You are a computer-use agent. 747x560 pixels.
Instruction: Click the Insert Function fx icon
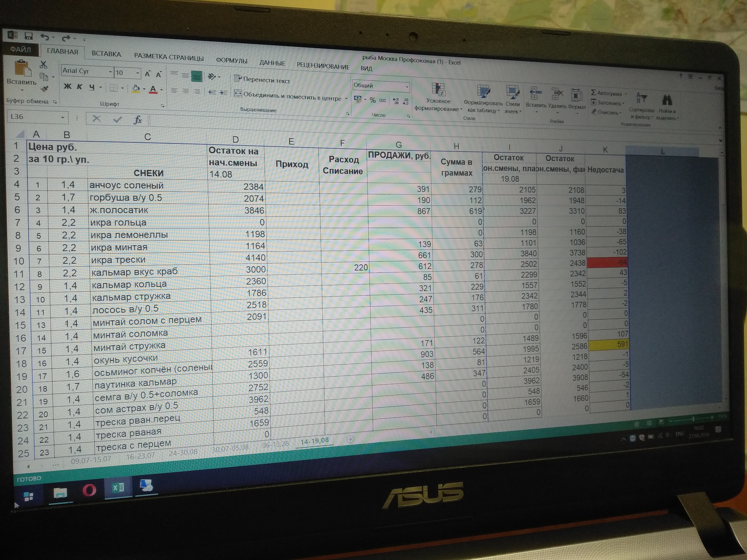click(138, 120)
